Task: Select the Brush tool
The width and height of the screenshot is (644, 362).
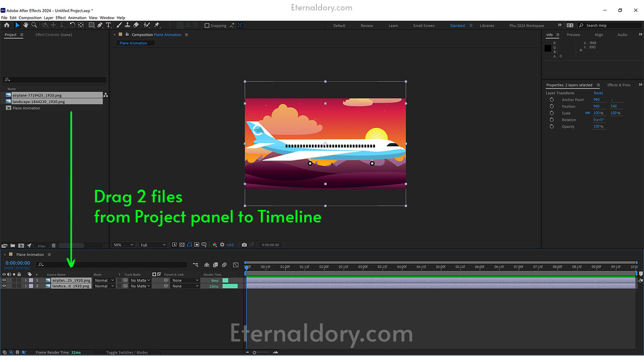Action: click(119, 25)
